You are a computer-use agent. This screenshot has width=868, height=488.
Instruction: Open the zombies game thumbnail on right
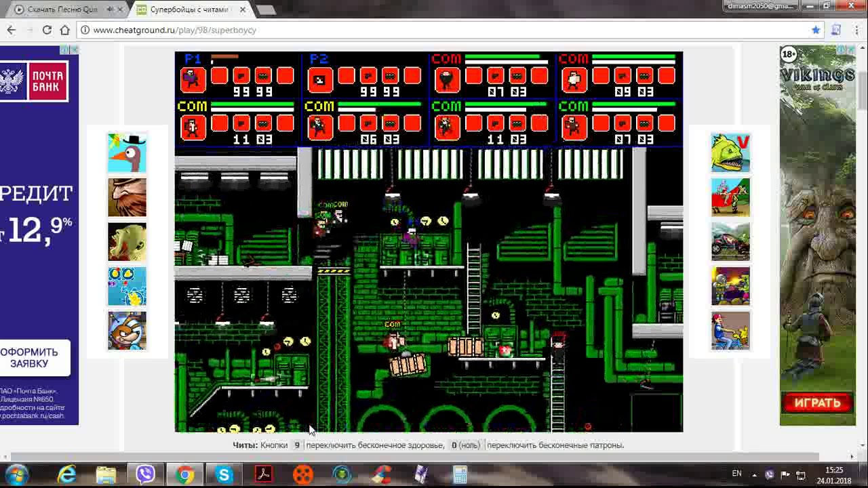tap(730, 286)
